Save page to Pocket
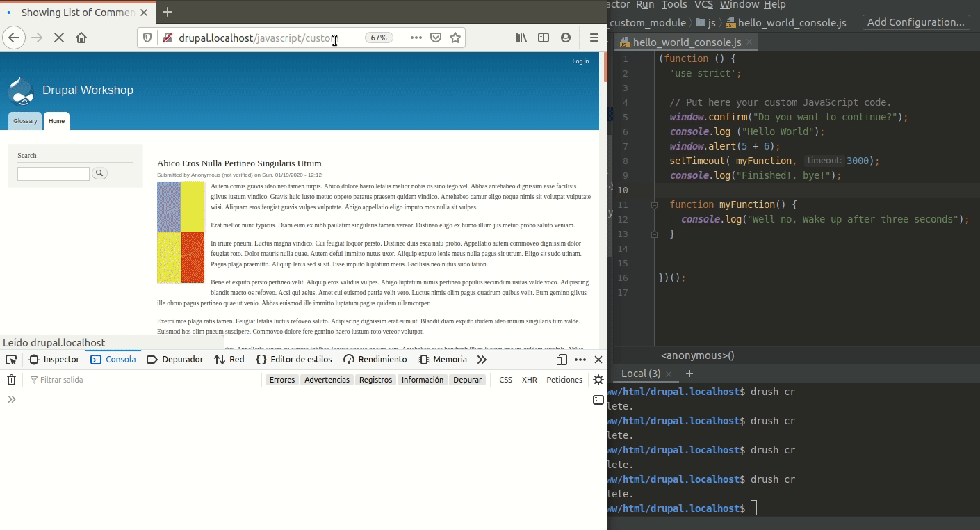980x530 pixels. coord(436,38)
